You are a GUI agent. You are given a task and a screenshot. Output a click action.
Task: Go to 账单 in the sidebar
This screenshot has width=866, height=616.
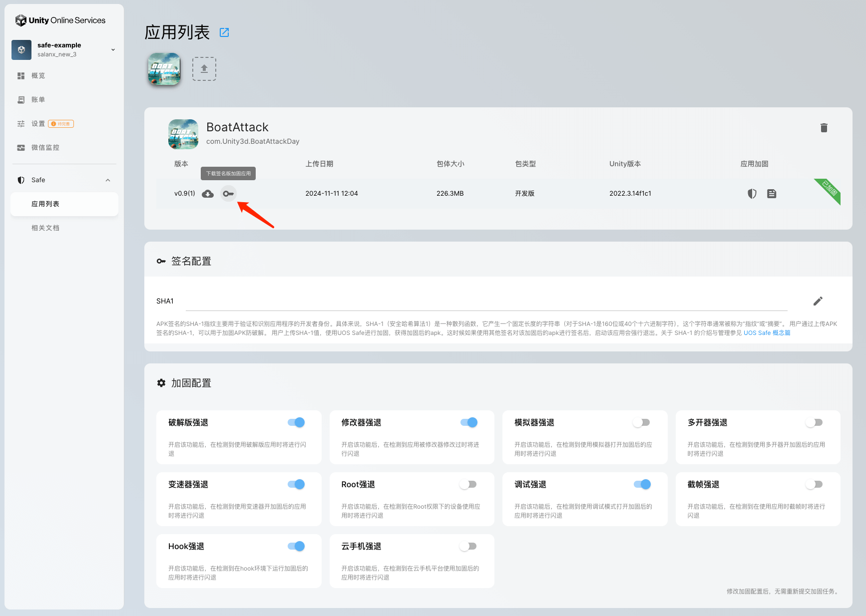click(x=38, y=100)
